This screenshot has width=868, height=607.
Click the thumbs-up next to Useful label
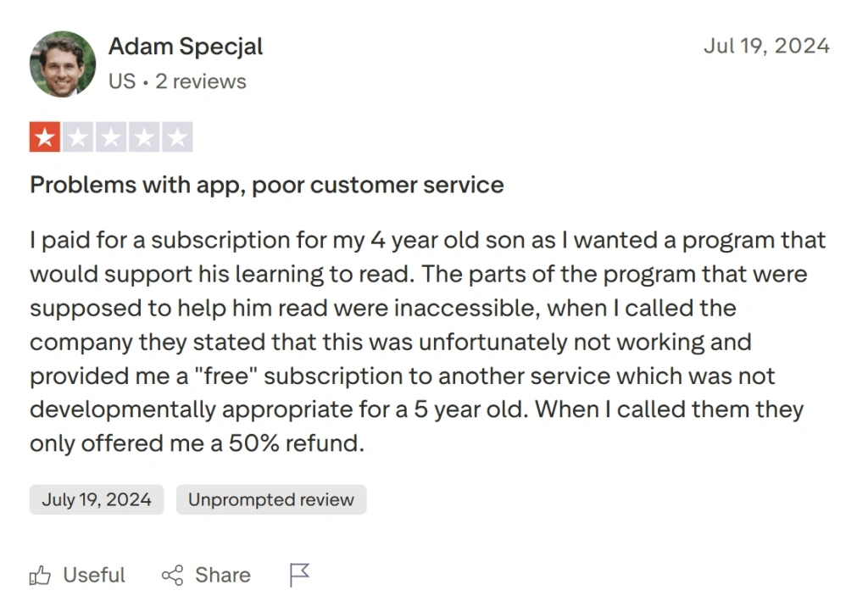click(x=40, y=575)
